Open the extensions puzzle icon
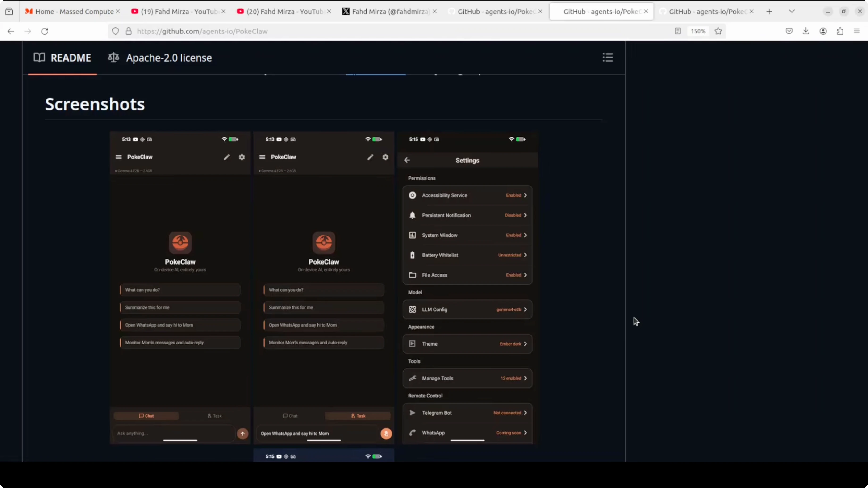This screenshot has height=488, width=868. 840,31
